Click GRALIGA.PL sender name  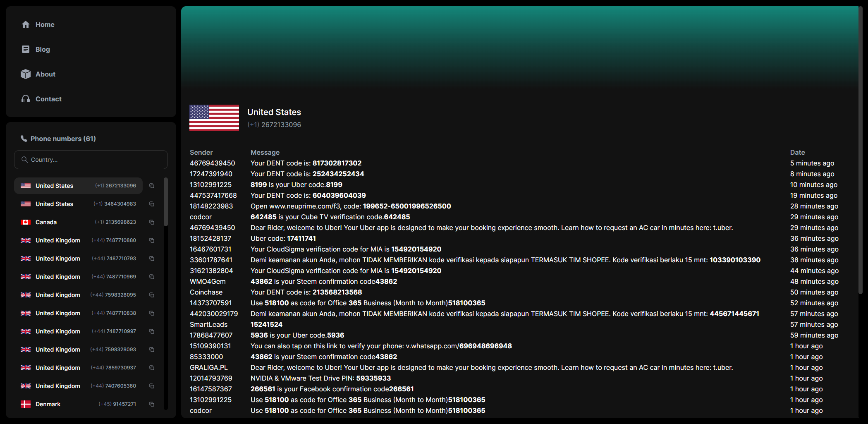209,367
